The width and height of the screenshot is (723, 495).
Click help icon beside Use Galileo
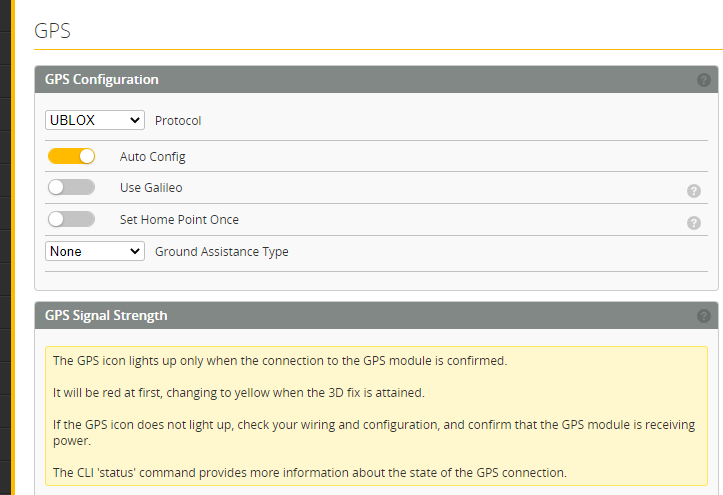click(693, 191)
